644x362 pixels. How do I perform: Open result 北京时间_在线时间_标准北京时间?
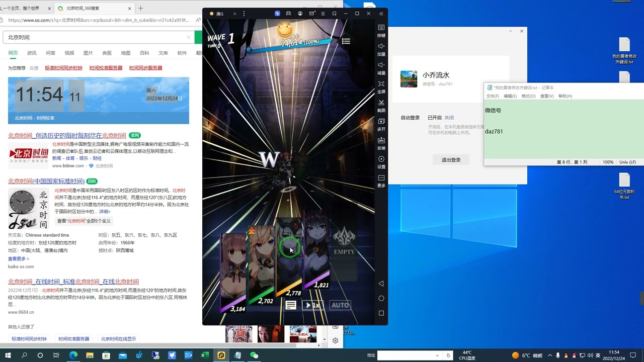pos(73,282)
